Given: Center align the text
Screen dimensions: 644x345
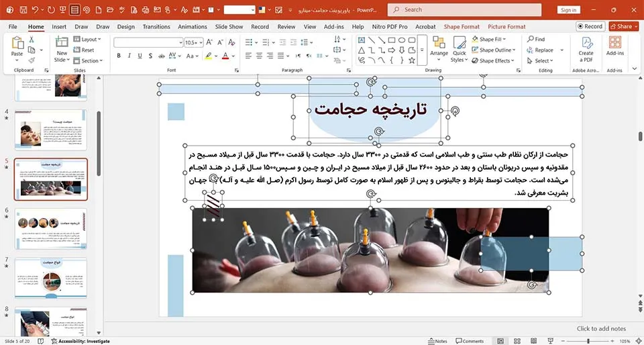Looking at the screenshot, I should (259, 56).
